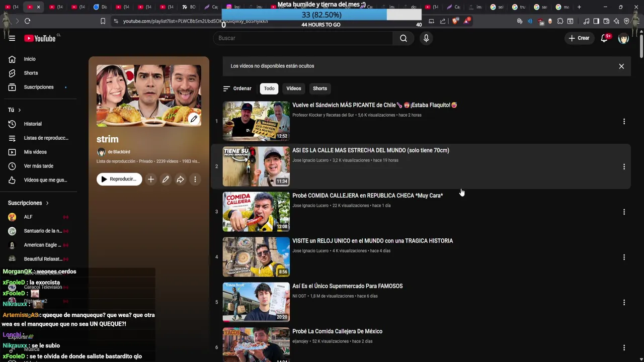This screenshot has height=362, width=644.
Task: Open options for Supermercado Para FAMOSOS video
Action: click(624, 302)
